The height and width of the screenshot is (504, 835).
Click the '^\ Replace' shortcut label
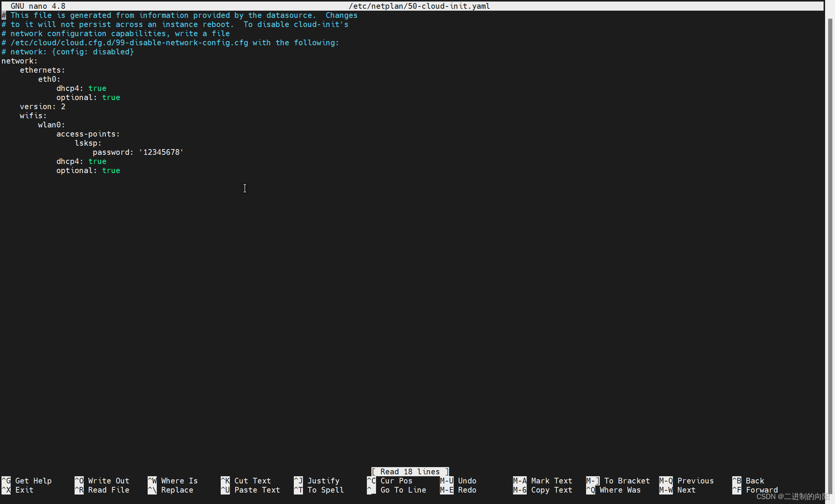(171, 490)
